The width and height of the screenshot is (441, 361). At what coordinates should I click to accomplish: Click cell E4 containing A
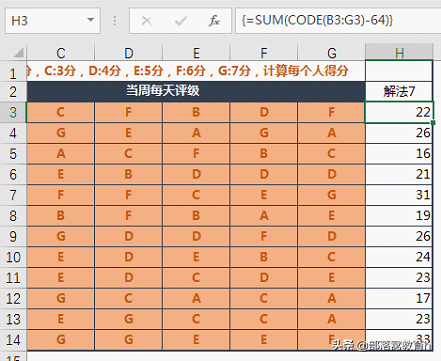[196, 133]
